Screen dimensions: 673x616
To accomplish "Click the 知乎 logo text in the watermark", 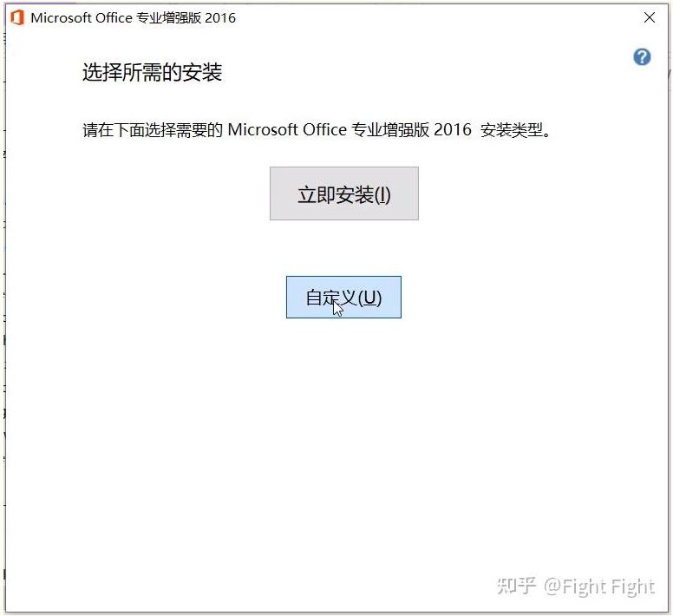I will click(516, 587).
